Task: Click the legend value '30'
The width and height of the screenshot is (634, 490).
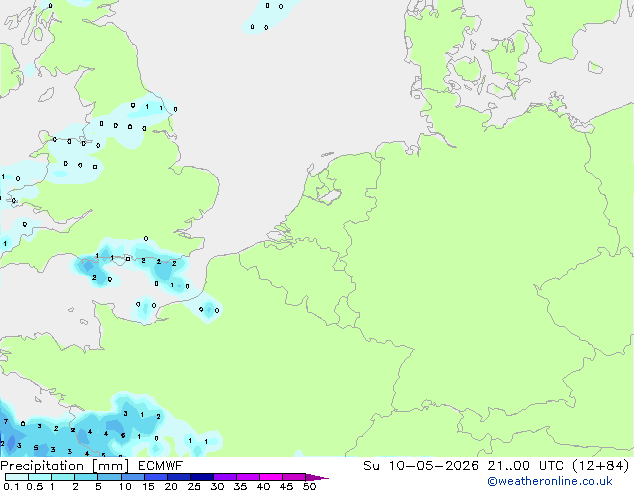Action: point(217,486)
